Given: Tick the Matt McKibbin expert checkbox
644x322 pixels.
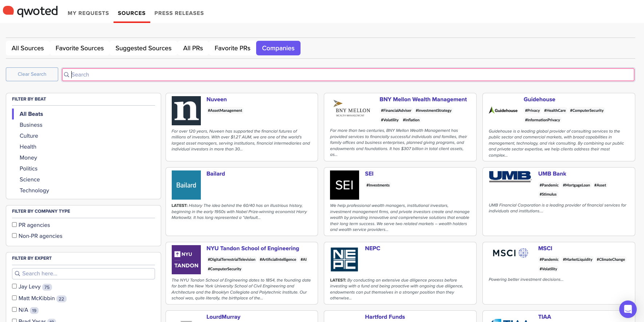Looking at the screenshot, I should pos(15,298).
